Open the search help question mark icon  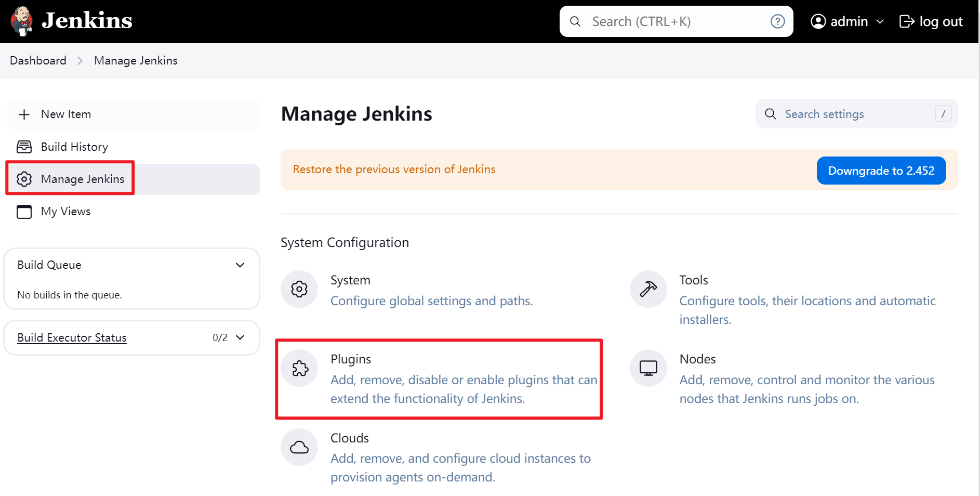777,21
